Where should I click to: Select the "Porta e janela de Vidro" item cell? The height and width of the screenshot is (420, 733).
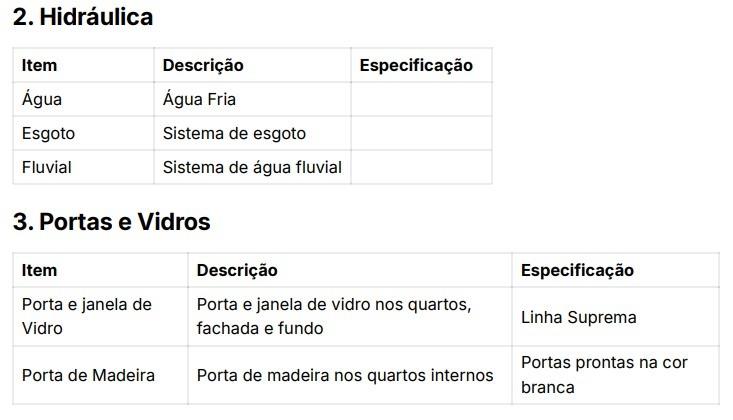(x=86, y=316)
